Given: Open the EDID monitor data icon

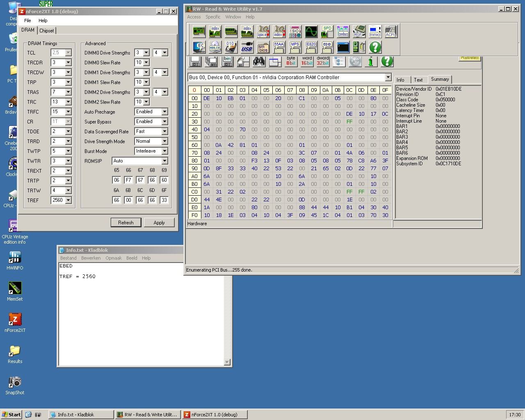Looking at the screenshot, I should tap(327, 47).
